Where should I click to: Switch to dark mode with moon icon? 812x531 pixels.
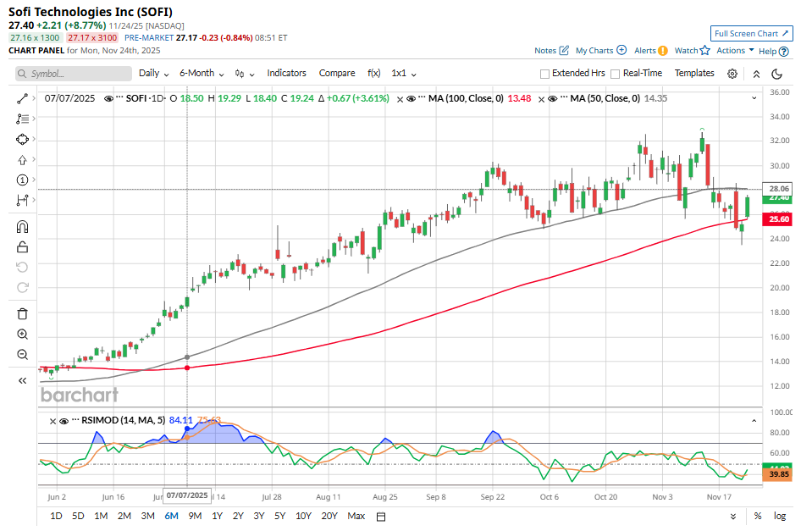pos(776,74)
